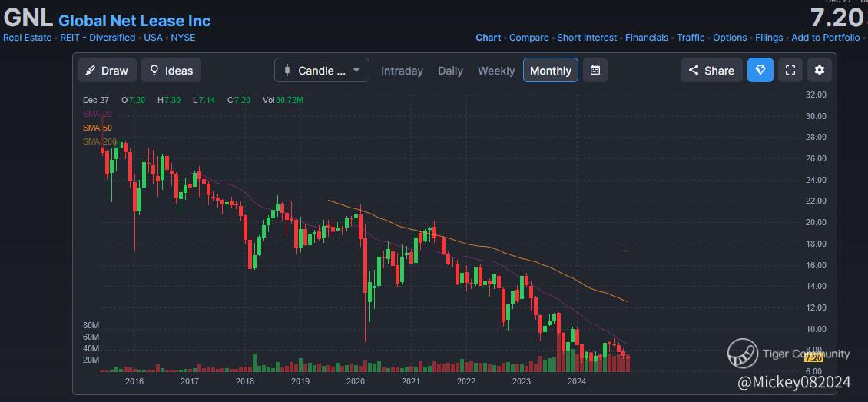The width and height of the screenshot is (868, 402).
Task: Open the Financials link
Action: [647, 38]
